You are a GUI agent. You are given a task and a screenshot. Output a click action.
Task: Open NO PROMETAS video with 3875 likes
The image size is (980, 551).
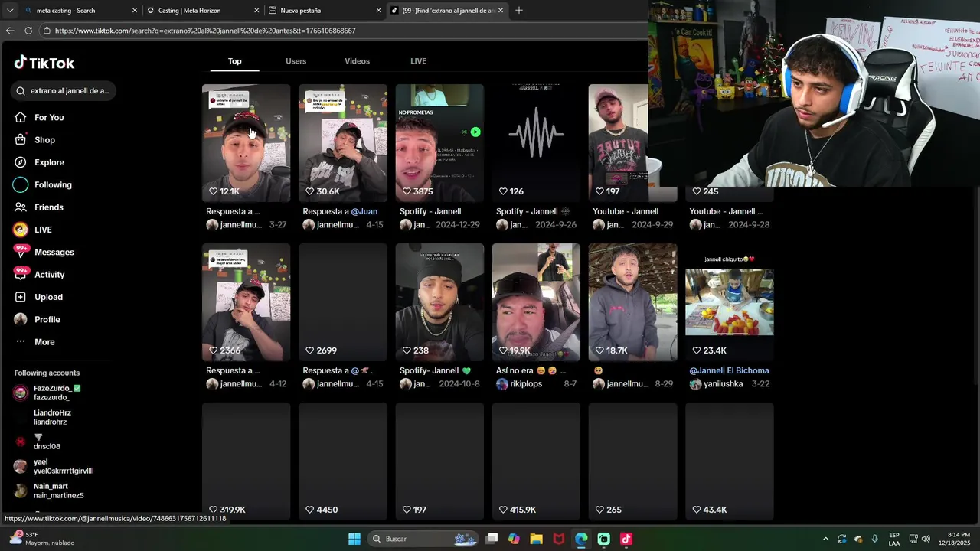(439, 142)
